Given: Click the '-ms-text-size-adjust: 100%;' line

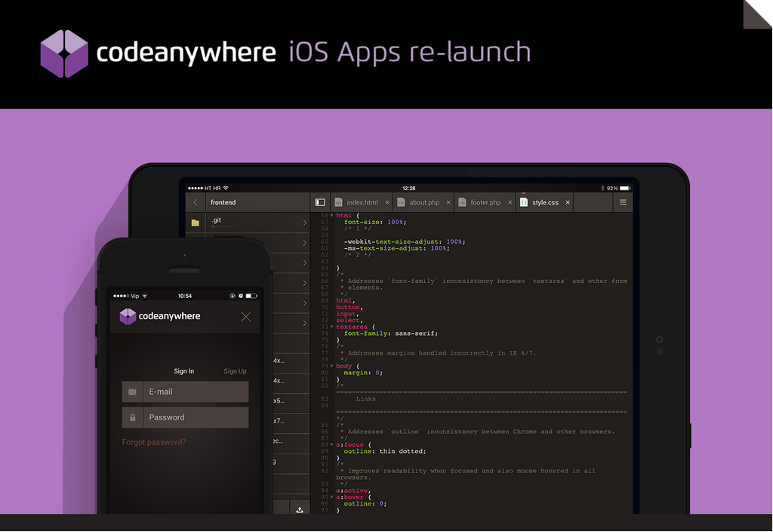Looking at the screenshot, I should click(397, 248).
